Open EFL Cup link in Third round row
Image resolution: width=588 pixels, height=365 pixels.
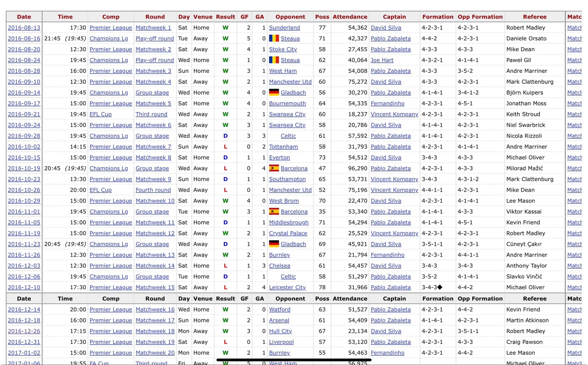(101, 114)
